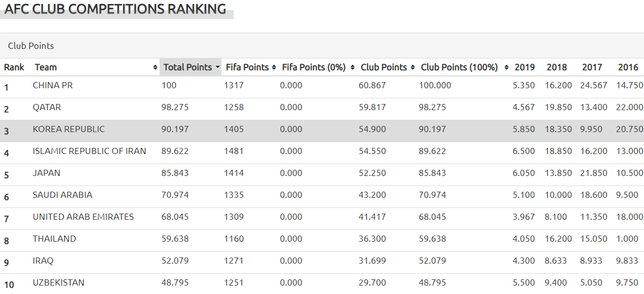This screenshot has width=644, height=294.
Task: Click the 2018 season column header
Action: (x=557, y=67)
